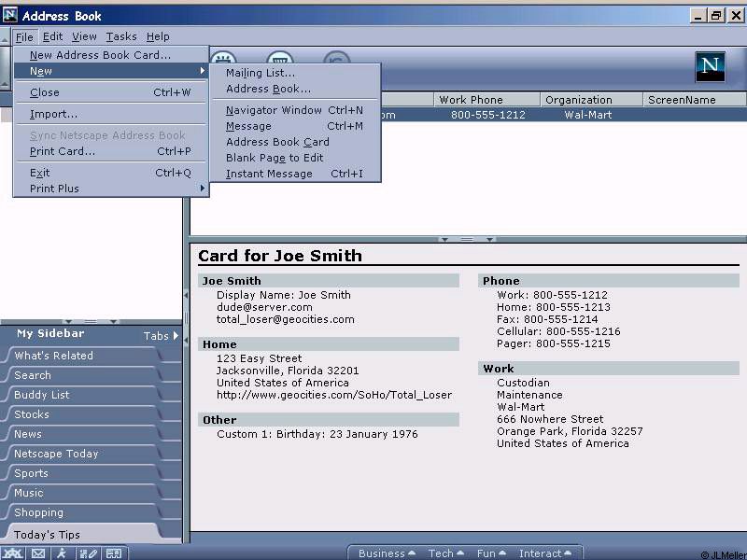This screenshot has width=747, height=560.
Task: Open the Music sidebar tab
Action: (85, 493)
